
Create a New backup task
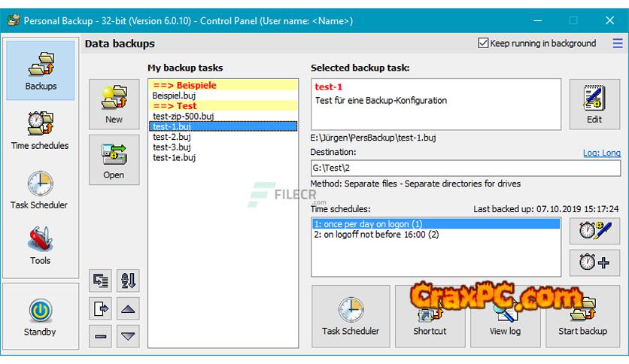click(x=114, y=105)
